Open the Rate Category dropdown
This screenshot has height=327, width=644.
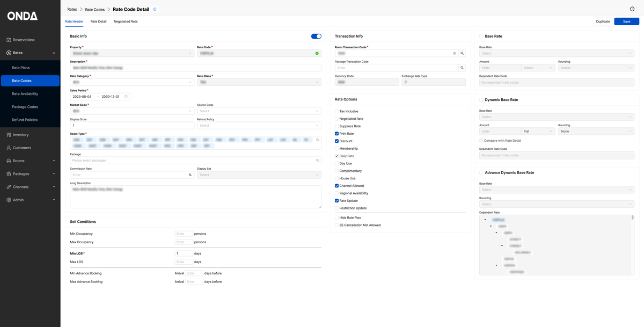(132, 82)
